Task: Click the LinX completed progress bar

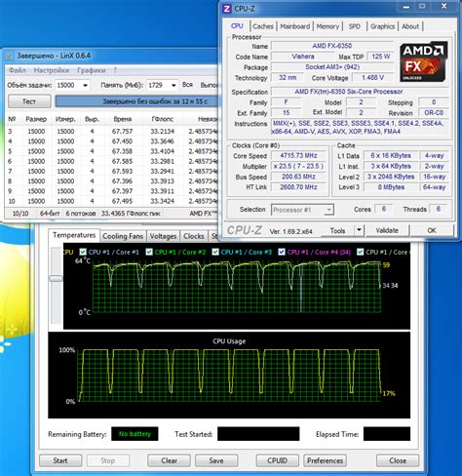Action: click(136, 101)
